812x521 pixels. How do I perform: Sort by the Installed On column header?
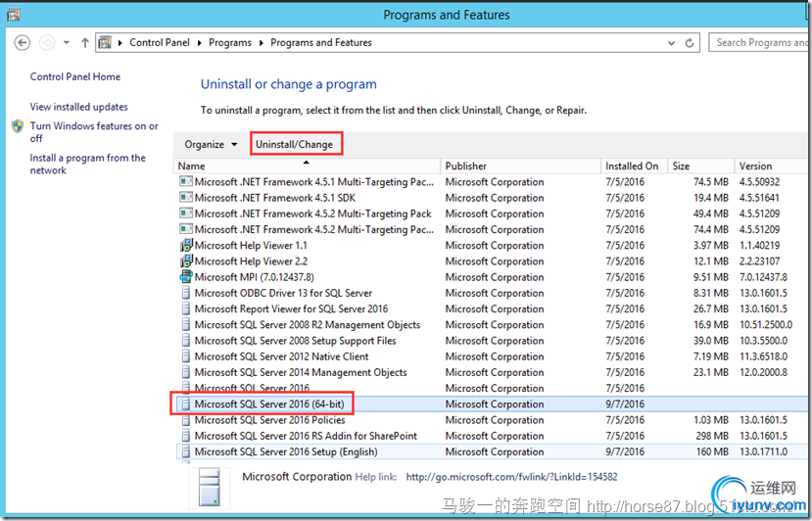pos(634,166)
